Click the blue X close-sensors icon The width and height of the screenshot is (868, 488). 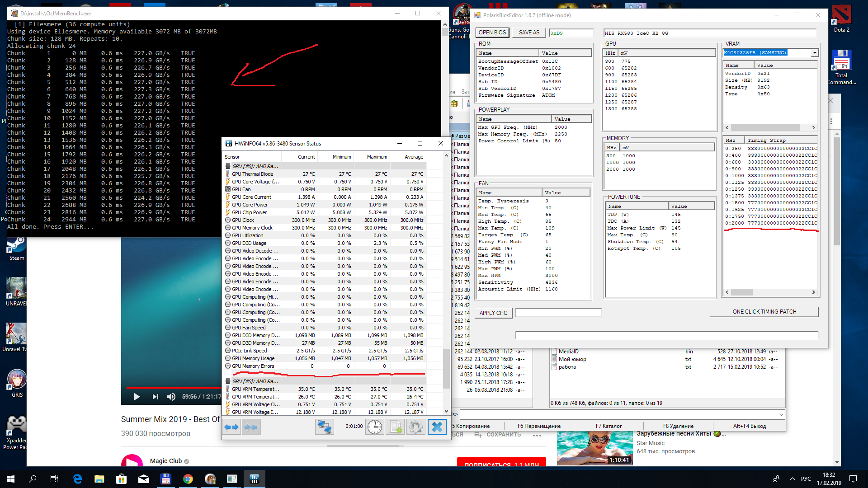[x=437, y=427]
